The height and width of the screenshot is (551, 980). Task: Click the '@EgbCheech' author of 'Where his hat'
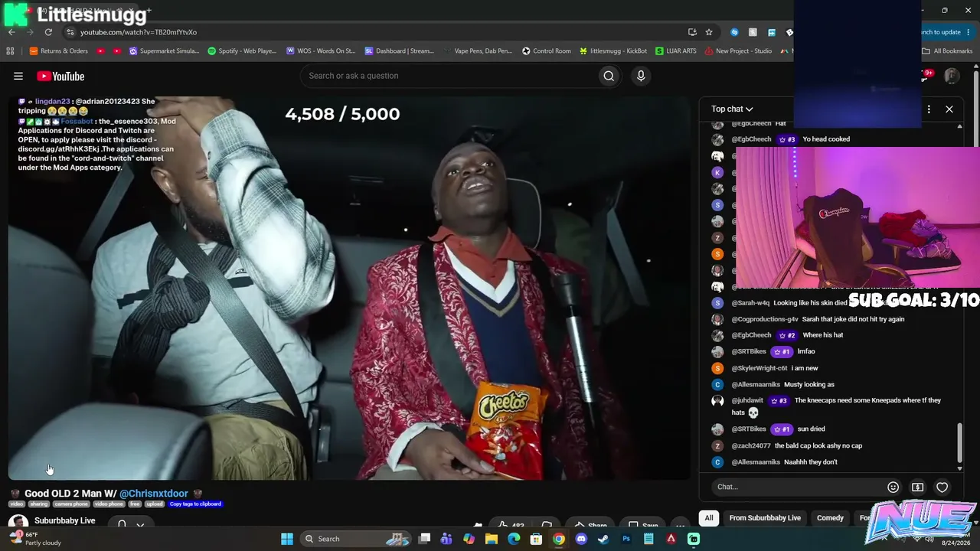(x=752, y=335)
